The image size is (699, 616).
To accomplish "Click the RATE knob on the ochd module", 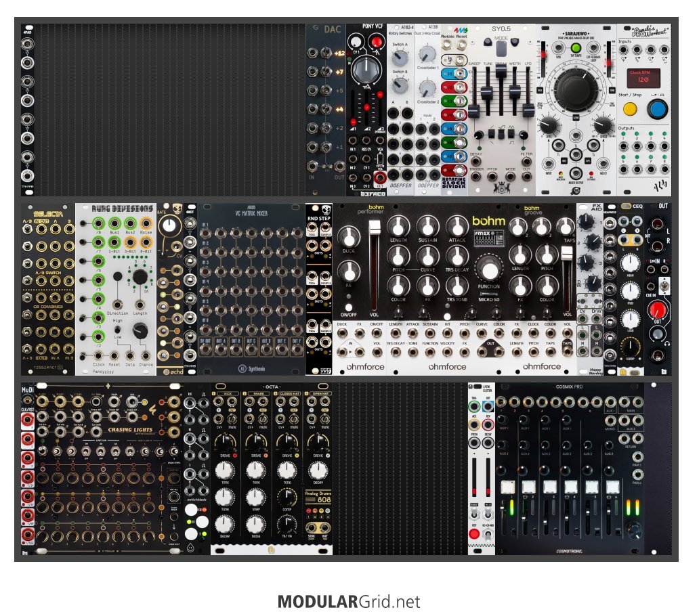I will [x=169, y=225].
